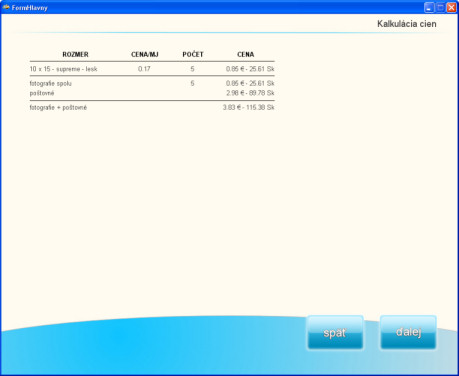This screenshot has height=376, width=459.
Task: Minimize the FormHlavny window
Action: [x=429, y=7]
